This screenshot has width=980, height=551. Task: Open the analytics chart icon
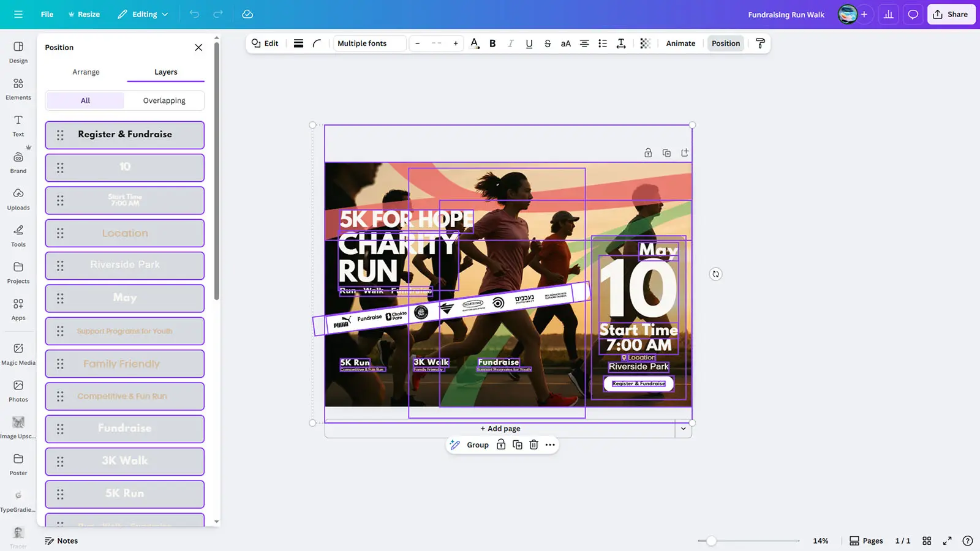click(888, 14)
